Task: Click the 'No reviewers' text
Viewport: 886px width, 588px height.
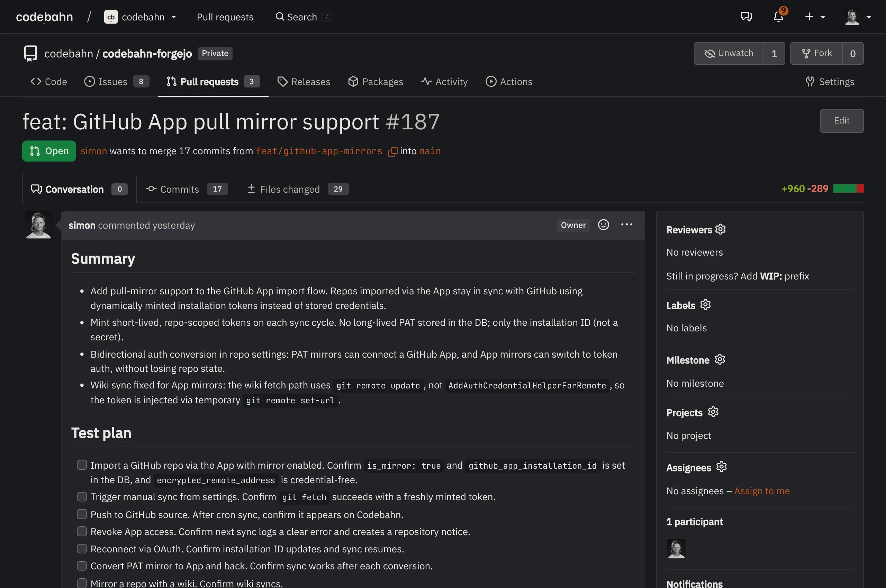Action: click(x=694, y=252)
